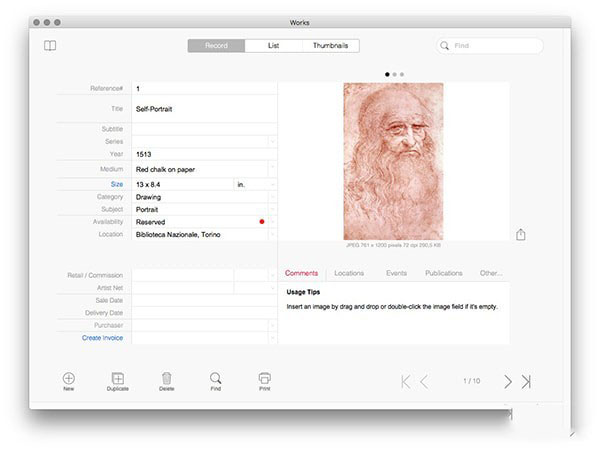Click the empty Subtitle field
Image resolution: width=600 pixels, height=451 pixels.
pos(204,129)
